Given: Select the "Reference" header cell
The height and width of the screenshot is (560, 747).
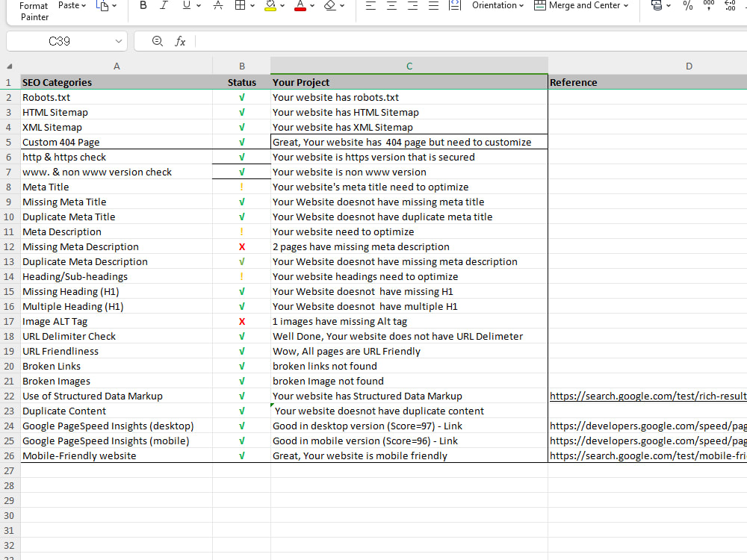Looking at the screenshot, I should pyautogui.click(x=648, y=82).
